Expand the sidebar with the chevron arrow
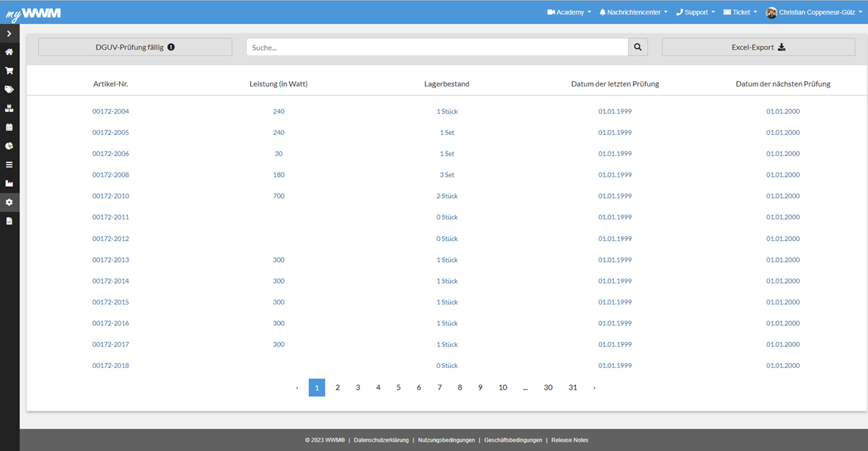 pyautogui.click(x=9, y=34)
